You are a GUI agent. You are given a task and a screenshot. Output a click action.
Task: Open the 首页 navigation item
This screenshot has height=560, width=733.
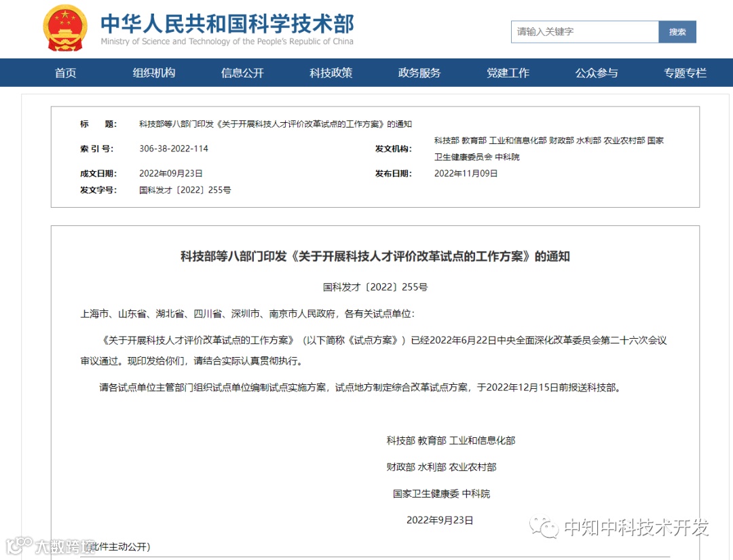65,73
